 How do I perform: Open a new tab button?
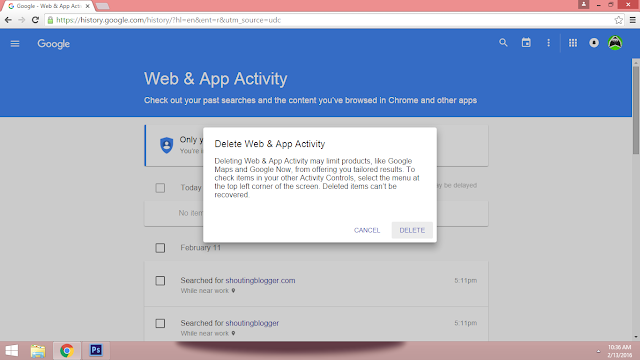[x=103, y=6]
